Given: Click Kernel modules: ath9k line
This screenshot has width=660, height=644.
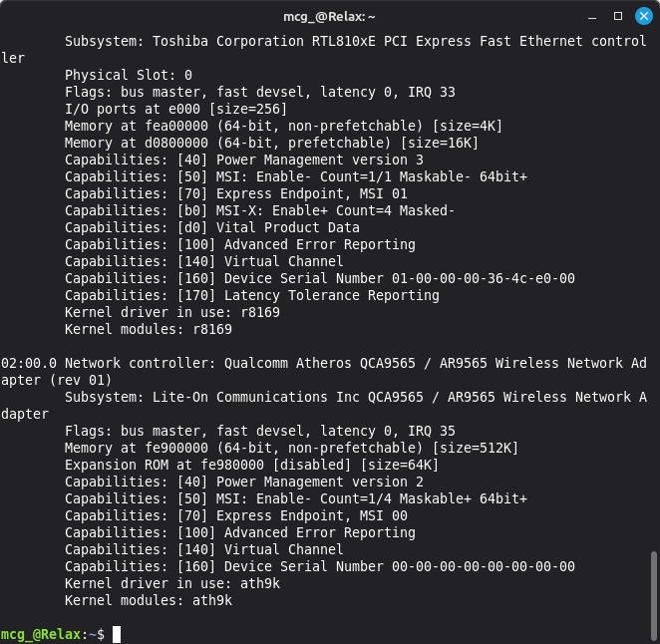Looking at the screenshot, I should pos(149,600).
